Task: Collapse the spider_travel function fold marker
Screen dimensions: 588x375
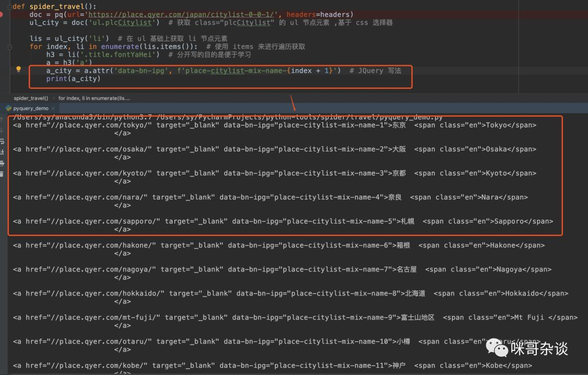Action: [10, 7]
